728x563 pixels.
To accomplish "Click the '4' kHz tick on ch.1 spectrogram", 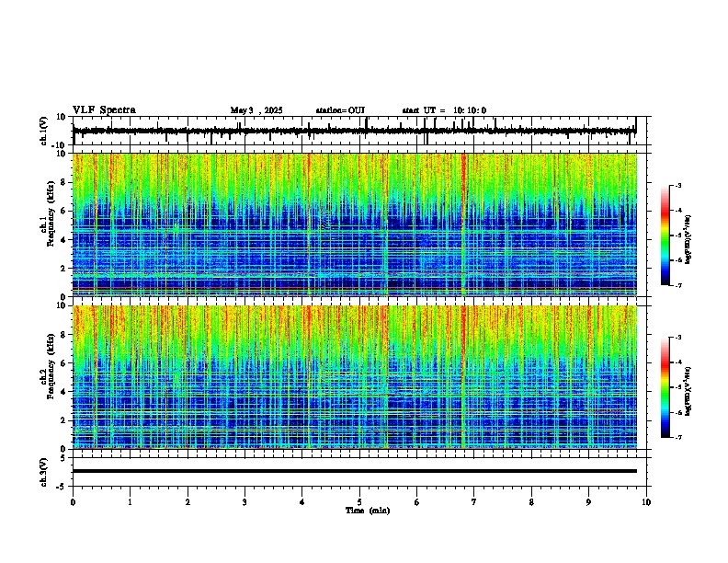I will [x=63, y=240].
